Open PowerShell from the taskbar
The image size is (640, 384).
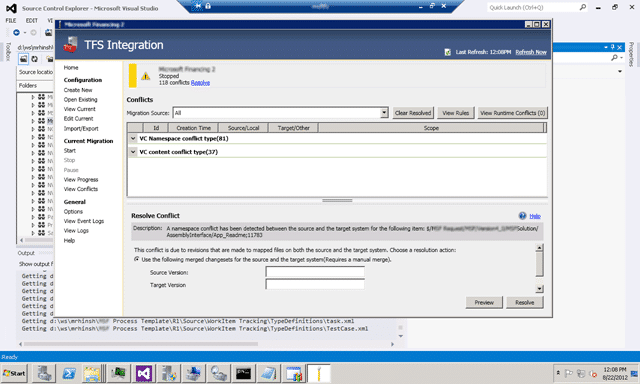(x=69, y=373)
